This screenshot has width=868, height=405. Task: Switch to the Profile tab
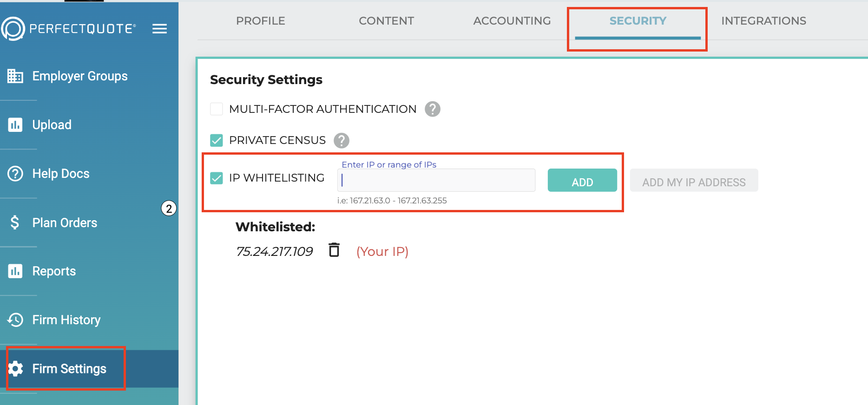[x=260, y=21]
